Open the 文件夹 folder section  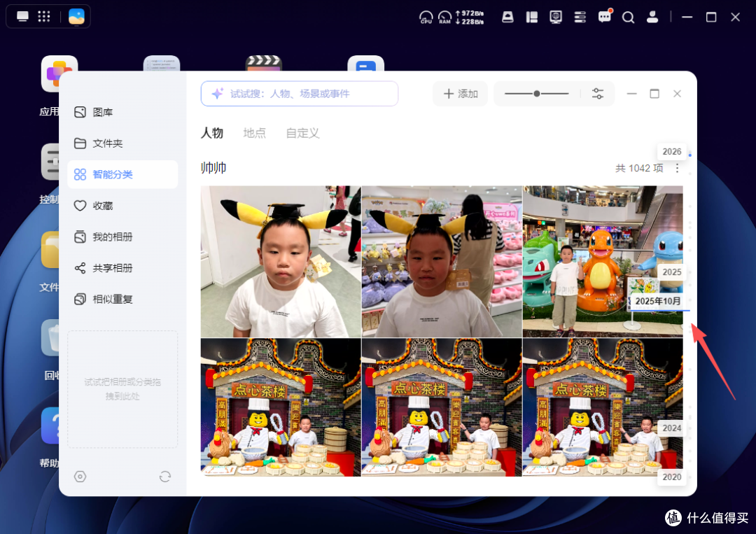[x=122, y=143]
